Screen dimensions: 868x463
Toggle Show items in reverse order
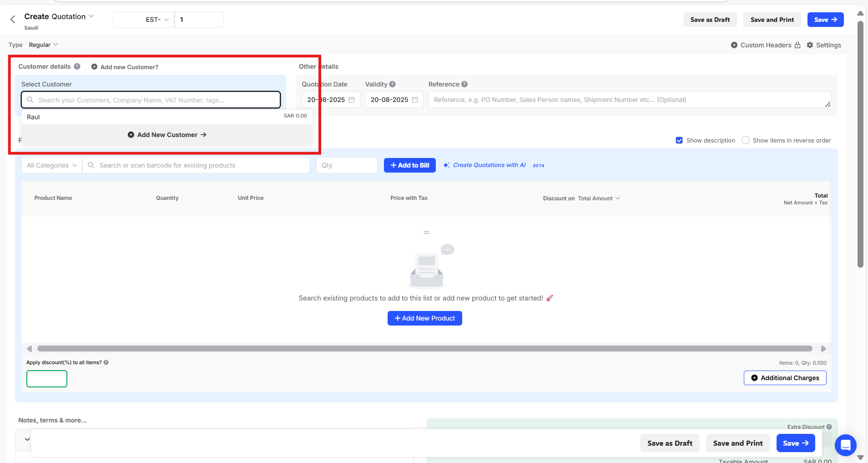tap(746, 140)
